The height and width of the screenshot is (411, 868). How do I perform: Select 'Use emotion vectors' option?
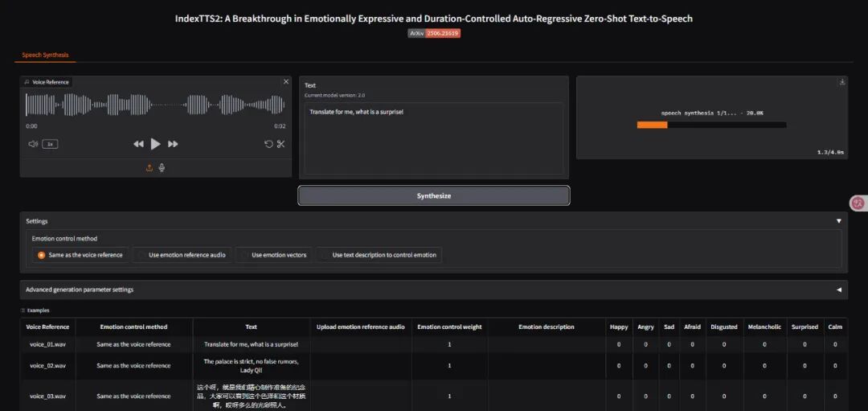[x=273, y=255]
